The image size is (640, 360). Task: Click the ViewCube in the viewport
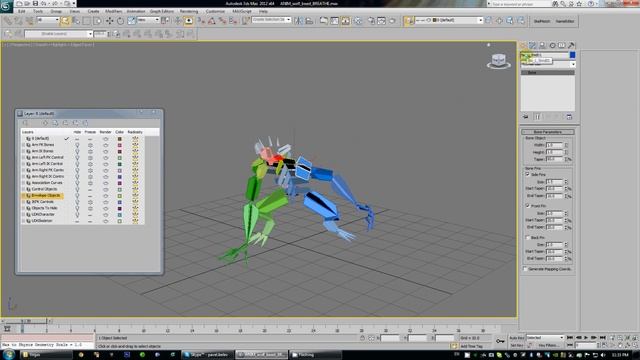point(498,61)
